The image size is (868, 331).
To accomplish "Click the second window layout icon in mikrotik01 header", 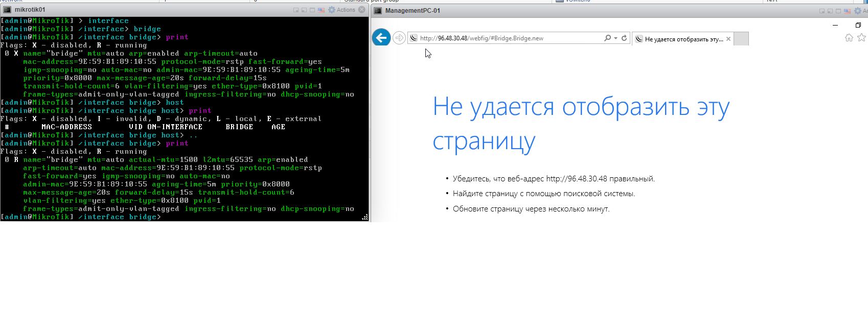I will click(x=304, y=10).
